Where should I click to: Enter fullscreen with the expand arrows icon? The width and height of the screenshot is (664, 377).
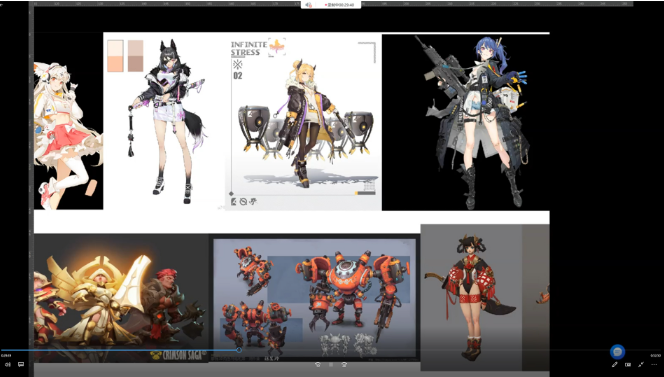[x=641, y=364]
